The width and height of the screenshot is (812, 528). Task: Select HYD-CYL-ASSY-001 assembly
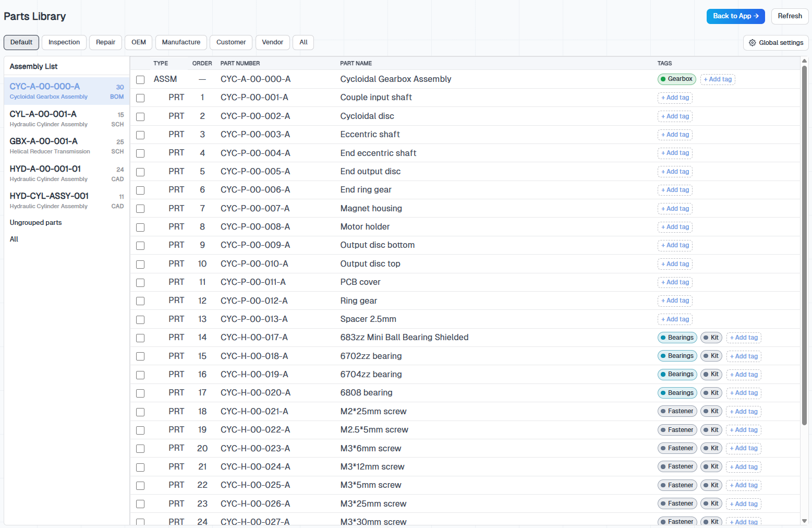pyautogui.click(x=67, y=200)
